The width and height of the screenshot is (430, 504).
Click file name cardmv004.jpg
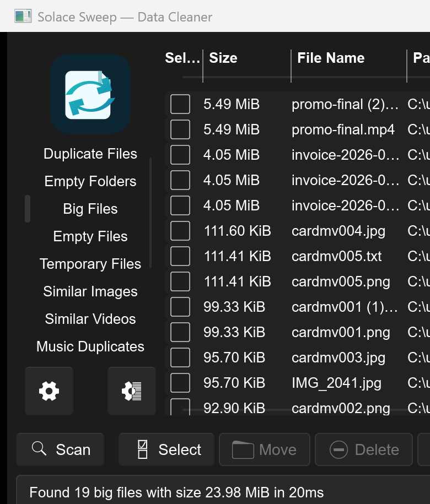(x=338, y=231)
